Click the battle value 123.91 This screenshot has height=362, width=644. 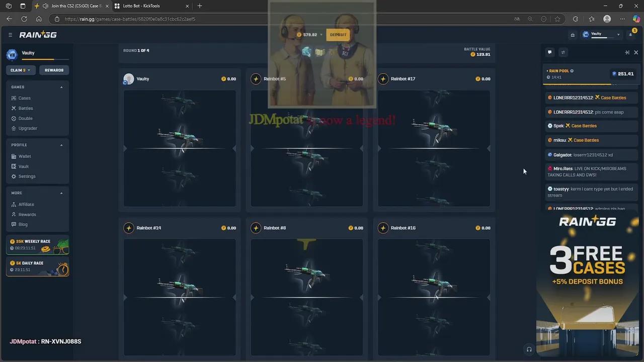480,54
